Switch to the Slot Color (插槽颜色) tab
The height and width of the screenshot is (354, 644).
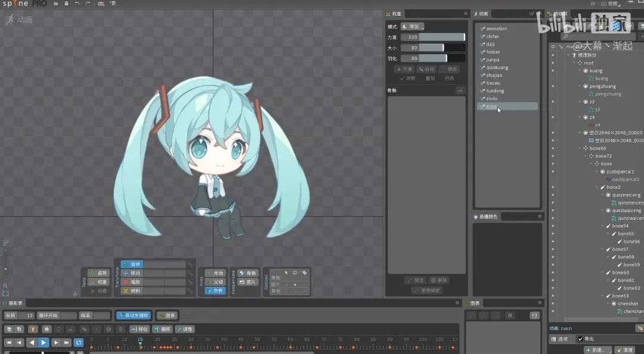pyautogui.click(x=485, y=216)
